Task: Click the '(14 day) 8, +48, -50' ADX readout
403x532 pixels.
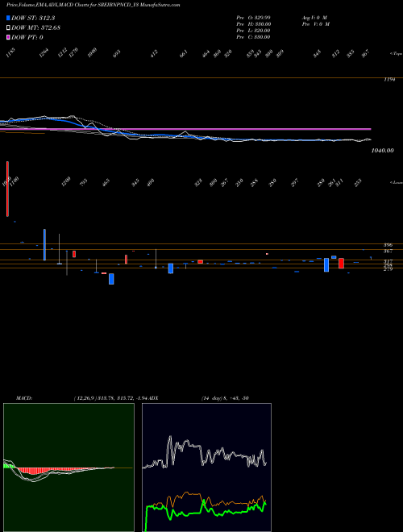Action: 225,398
